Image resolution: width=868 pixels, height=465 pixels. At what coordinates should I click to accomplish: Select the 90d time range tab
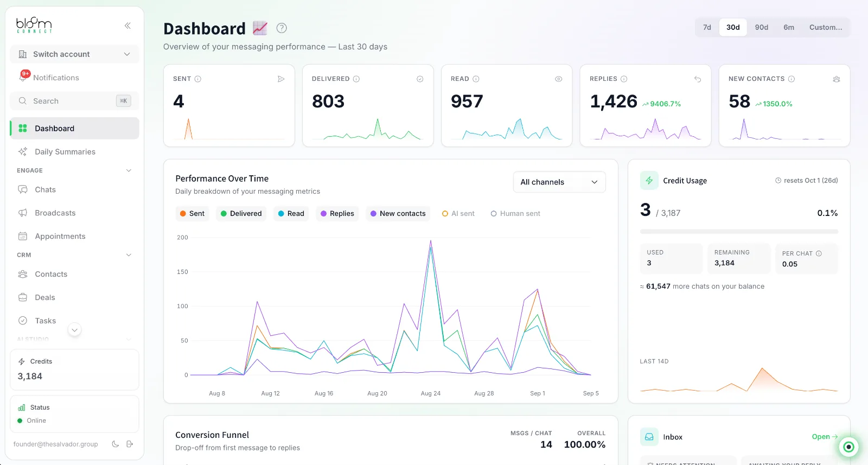[x=762, y=28]
